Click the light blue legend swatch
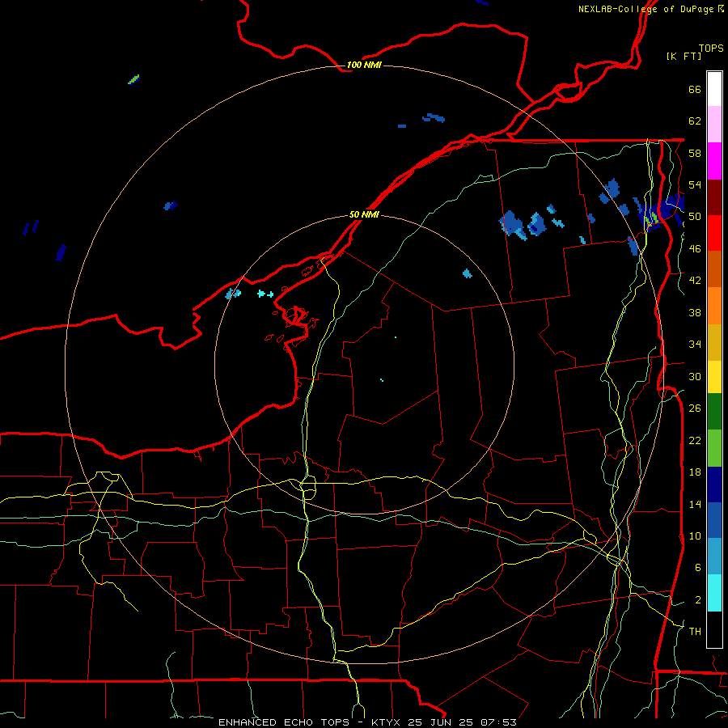Image resolution: width=728 pixels, height=728 pixels. pyautogui.click(x=714, y=557)
